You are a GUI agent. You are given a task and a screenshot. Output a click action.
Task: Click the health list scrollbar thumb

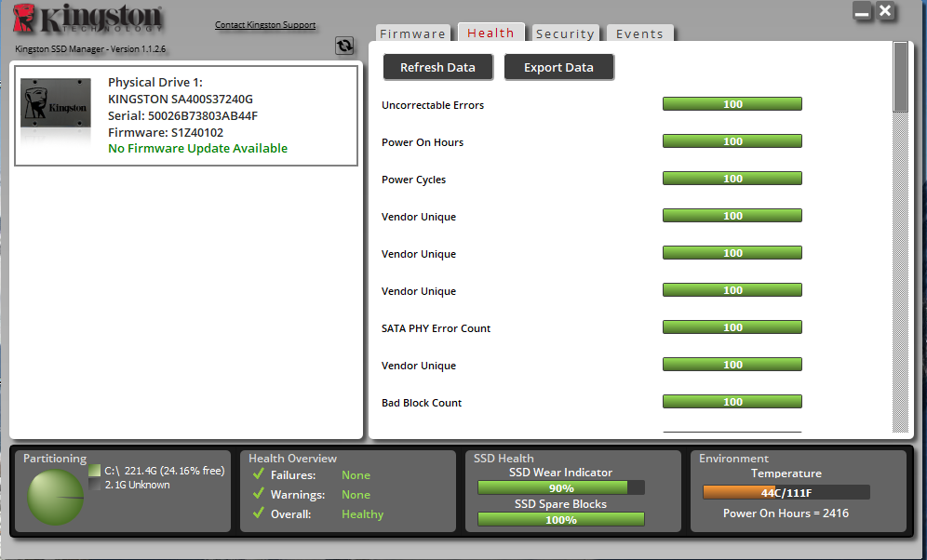(900, 77)
